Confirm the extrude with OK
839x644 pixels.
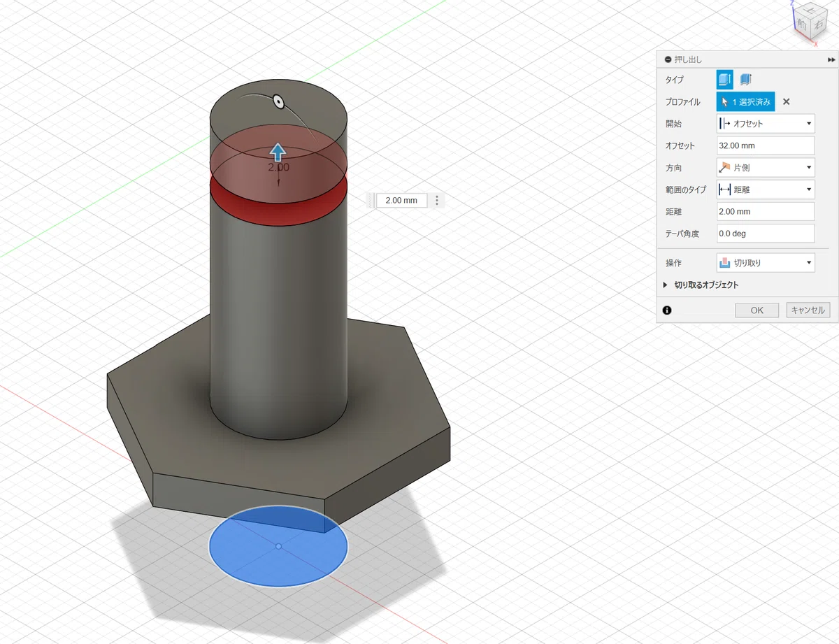[x=757, y=310]
